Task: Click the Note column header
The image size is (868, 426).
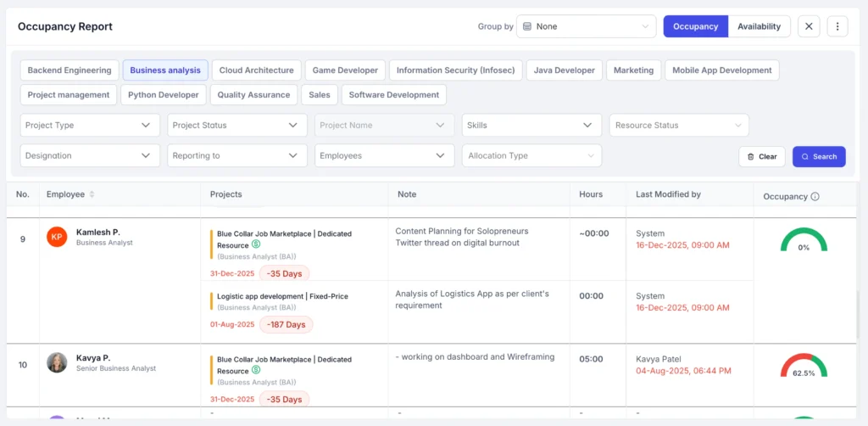Action: coord(407,194)
